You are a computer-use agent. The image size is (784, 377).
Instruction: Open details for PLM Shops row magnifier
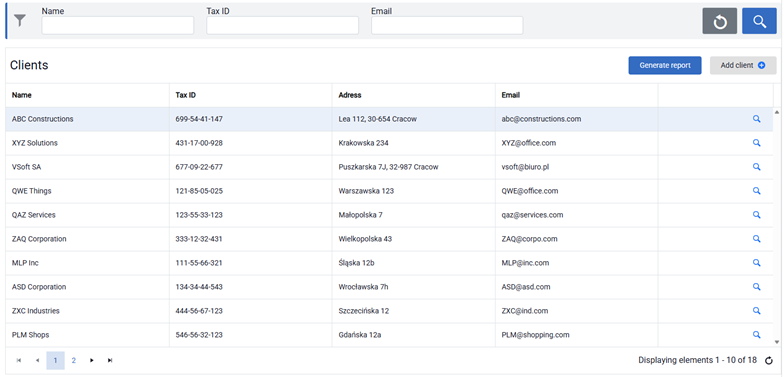coord(756,335)
